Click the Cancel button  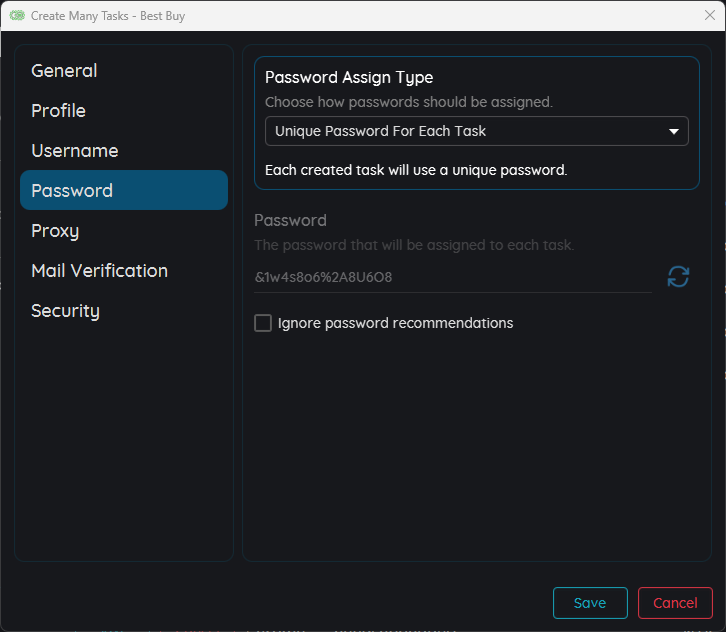pyautogui.click(x=675, y=603)
